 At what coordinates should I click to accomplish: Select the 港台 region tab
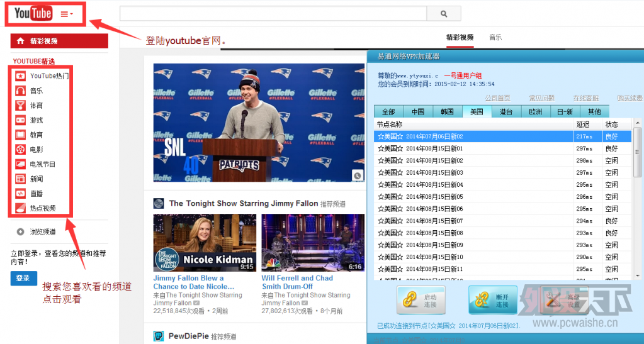coord(506,112)
